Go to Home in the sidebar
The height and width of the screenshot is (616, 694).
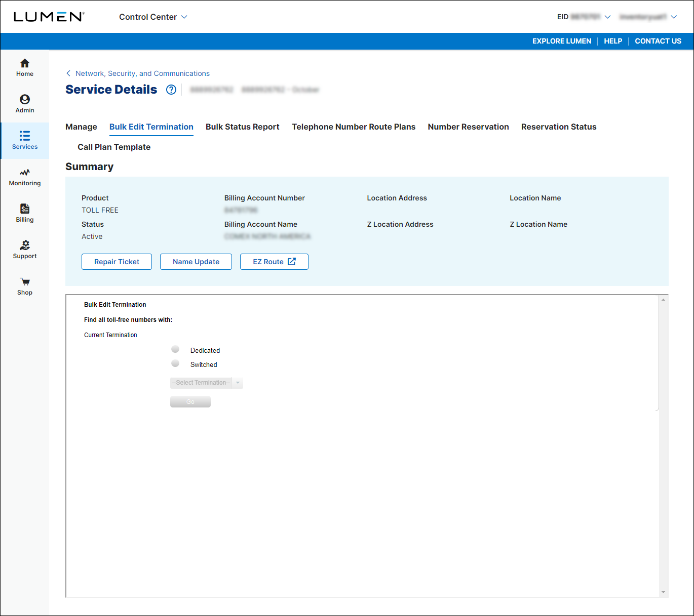coord(24,68)
